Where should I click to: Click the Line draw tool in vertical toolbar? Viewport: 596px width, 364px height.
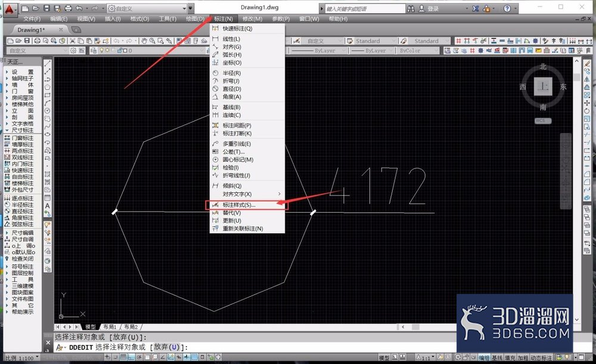tap(48, 64)
